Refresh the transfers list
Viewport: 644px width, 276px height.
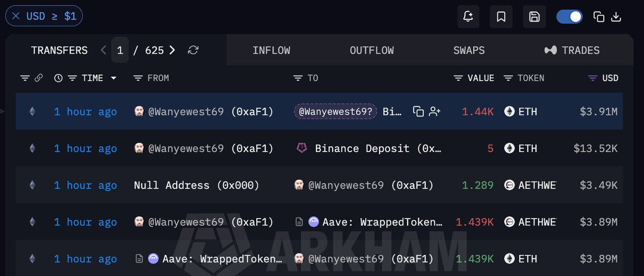[193, 50]
